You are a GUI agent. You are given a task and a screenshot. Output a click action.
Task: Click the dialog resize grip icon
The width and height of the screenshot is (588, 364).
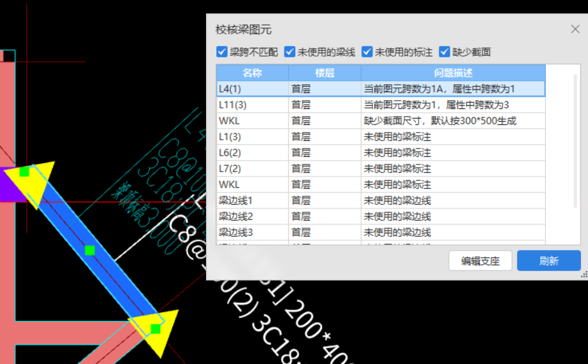[x=584, y=275]
